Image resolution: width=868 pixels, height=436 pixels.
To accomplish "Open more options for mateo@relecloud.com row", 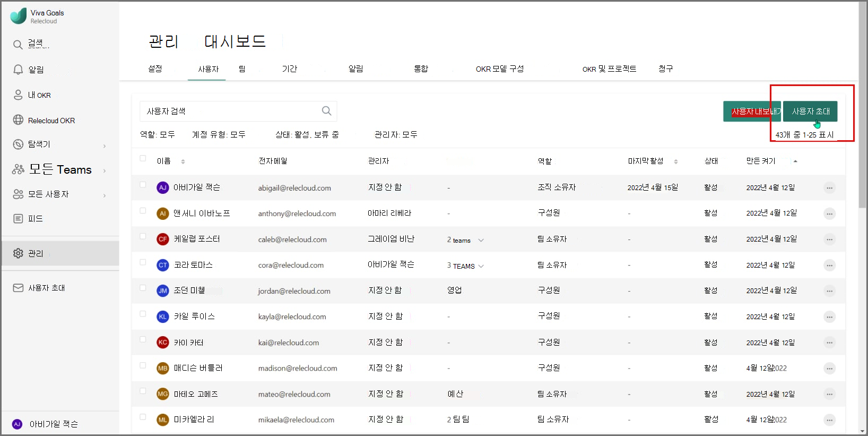I will click(x=829, y=394).
